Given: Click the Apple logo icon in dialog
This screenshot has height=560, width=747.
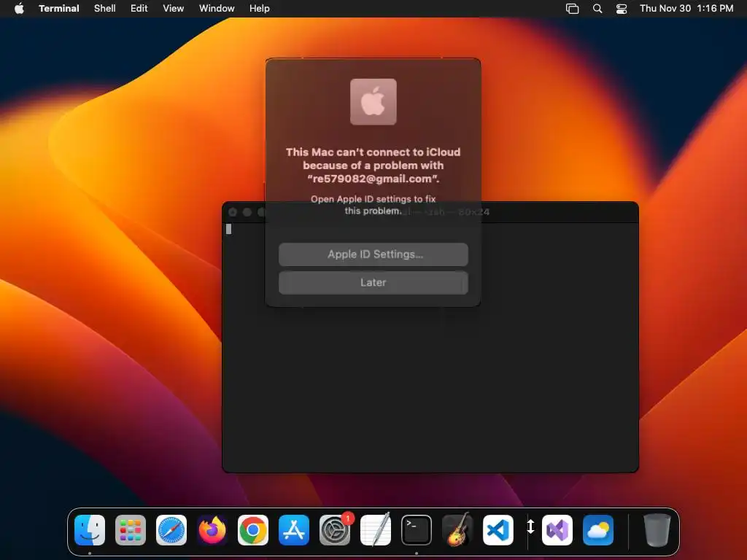Looking at the screenshot, I should point(373,101).
